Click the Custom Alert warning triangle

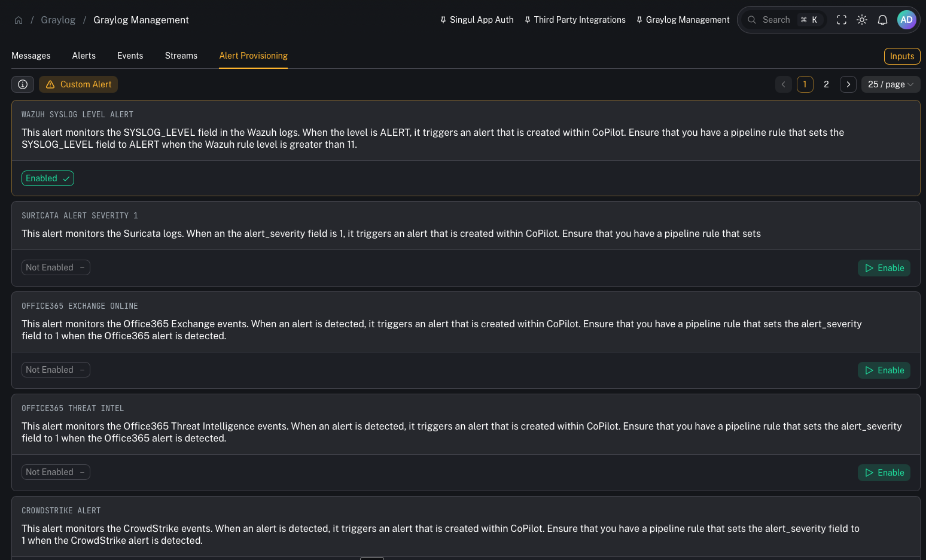click(x=50, y=84)
